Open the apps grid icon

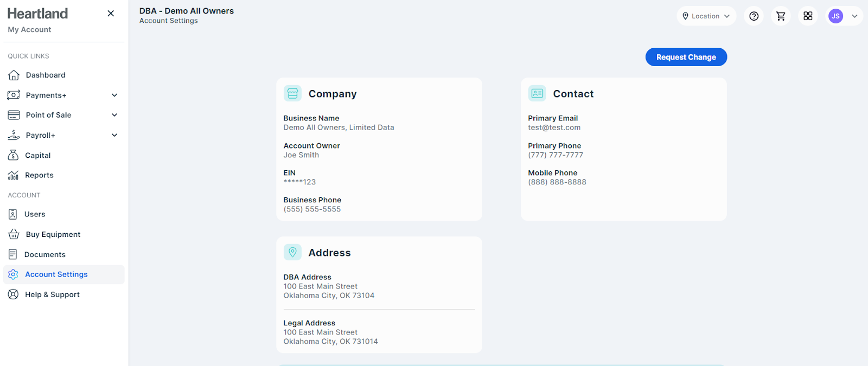808,16
